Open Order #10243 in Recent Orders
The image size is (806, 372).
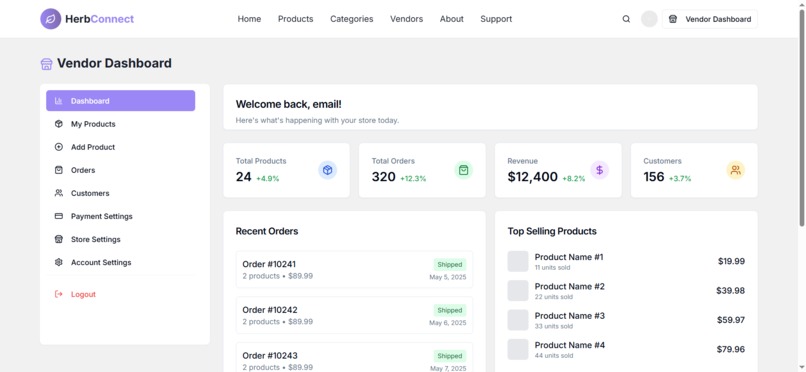354,357
